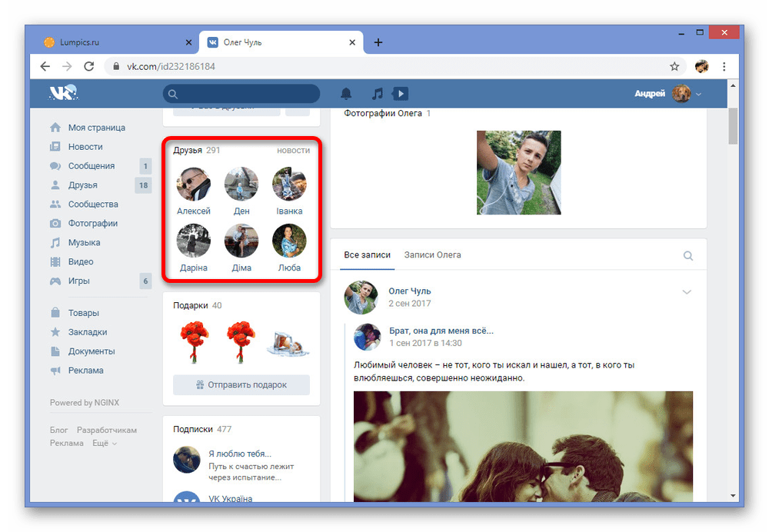Click the page vertical scrollbar thumb
This screenshot has height=532, width=769.
pos(733,127)
